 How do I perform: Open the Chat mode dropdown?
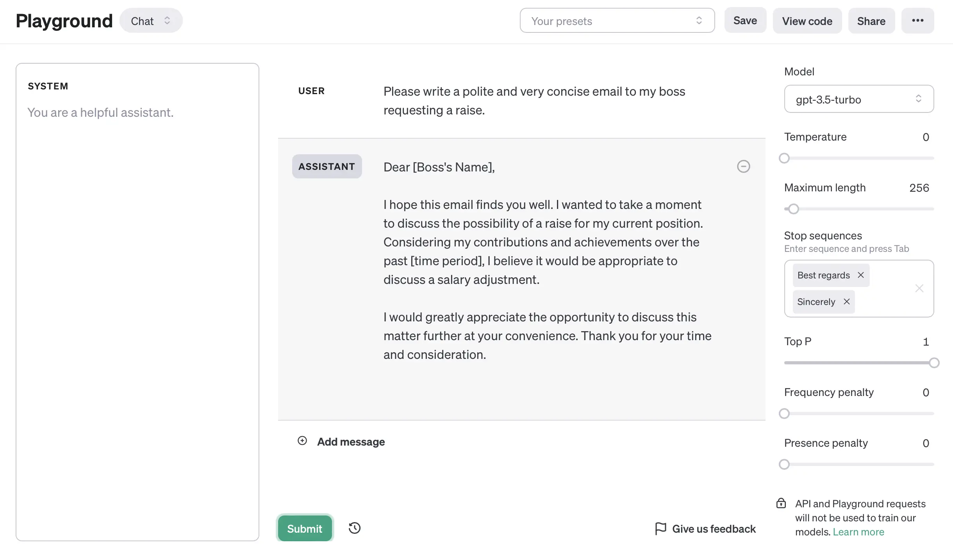151,21
